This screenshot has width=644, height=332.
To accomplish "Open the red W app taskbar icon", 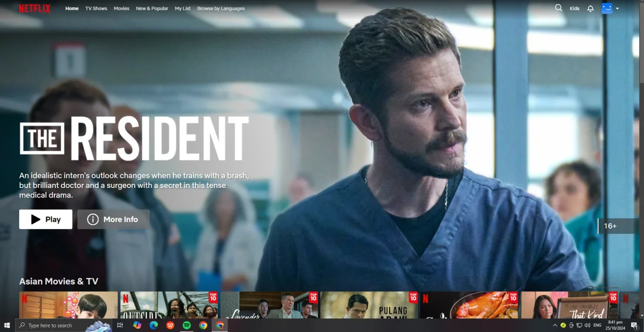I will click(x=170, y=325).
